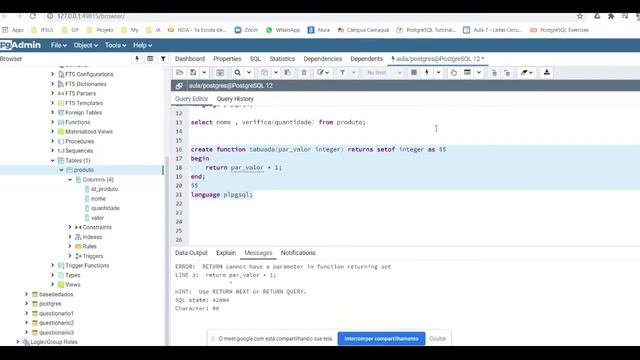640x360 pixels.
Task: Click the Find magnifier icon
Action: tap(238, 73)
